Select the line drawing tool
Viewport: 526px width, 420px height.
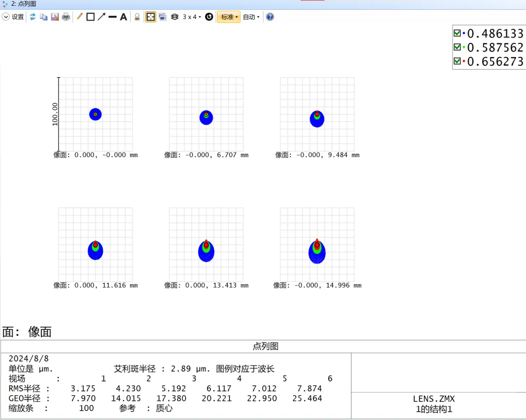coord(113,17)
